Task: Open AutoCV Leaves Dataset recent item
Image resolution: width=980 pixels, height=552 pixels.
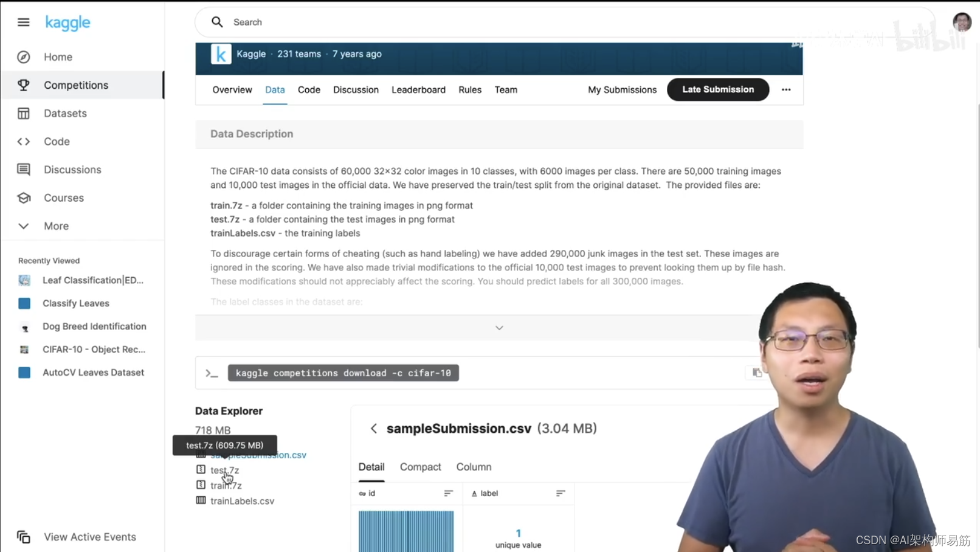Action: [x=93, y=373]
